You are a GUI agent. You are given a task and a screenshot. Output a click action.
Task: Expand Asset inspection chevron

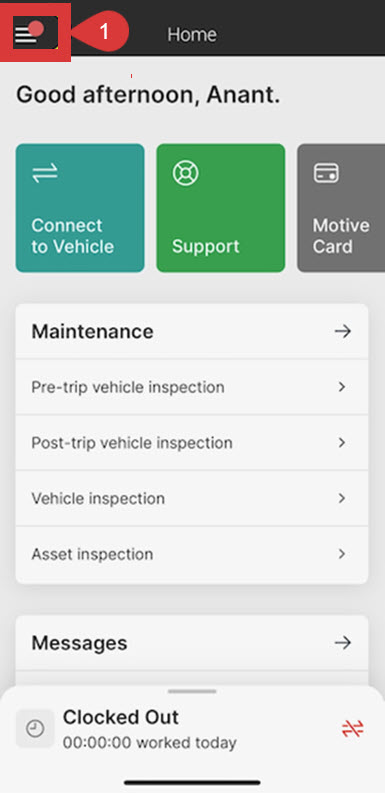point(342,554)
